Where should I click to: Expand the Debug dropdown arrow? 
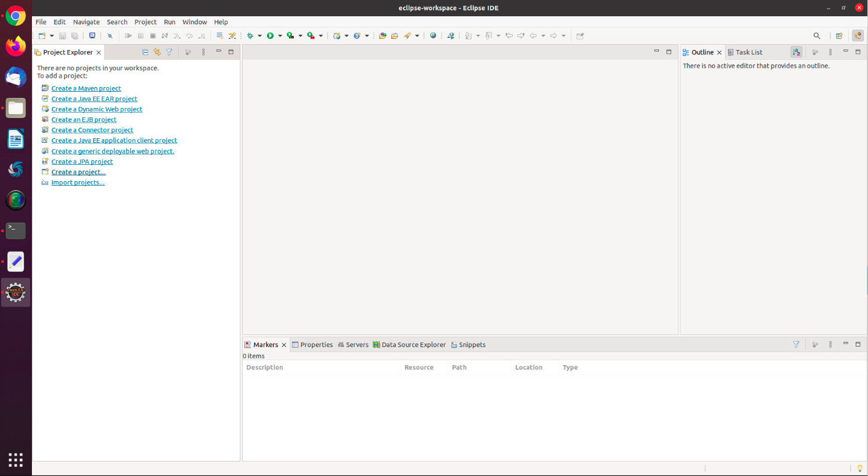[260, 36]
